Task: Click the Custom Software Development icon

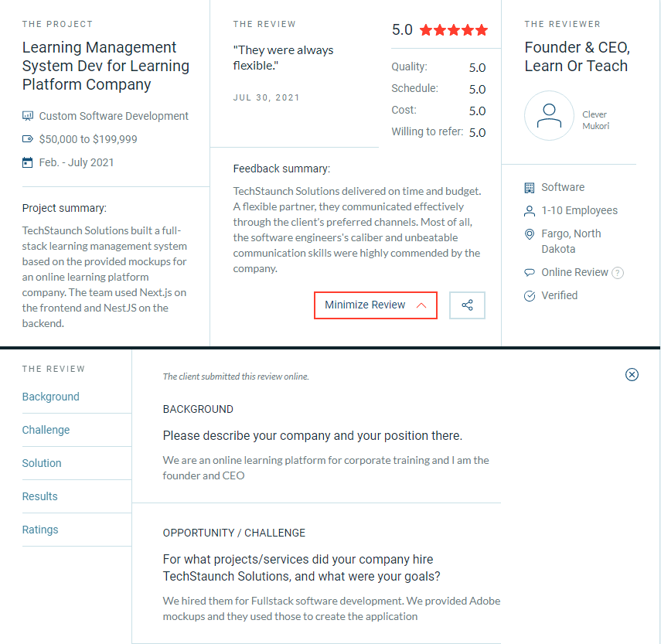Action: point(28,116)
